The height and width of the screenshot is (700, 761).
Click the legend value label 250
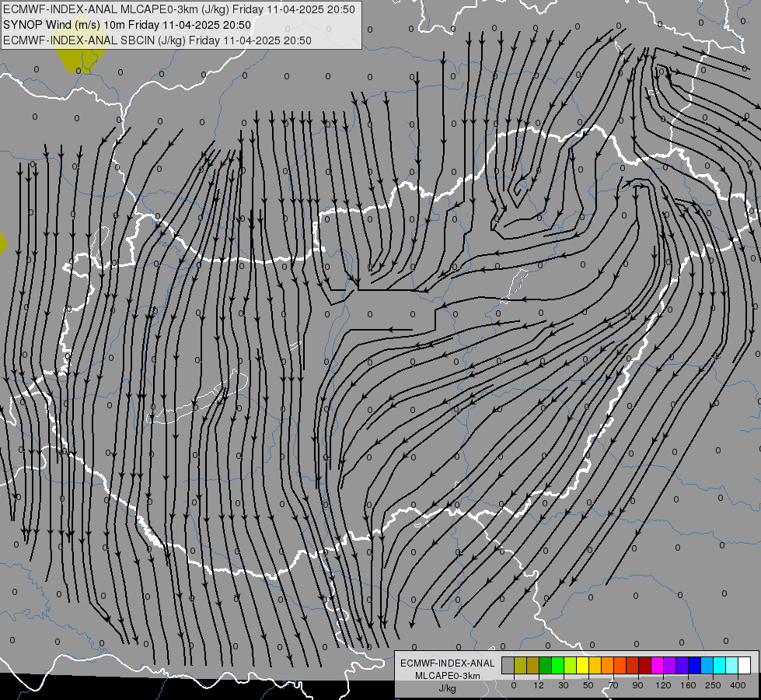[713, 685]
